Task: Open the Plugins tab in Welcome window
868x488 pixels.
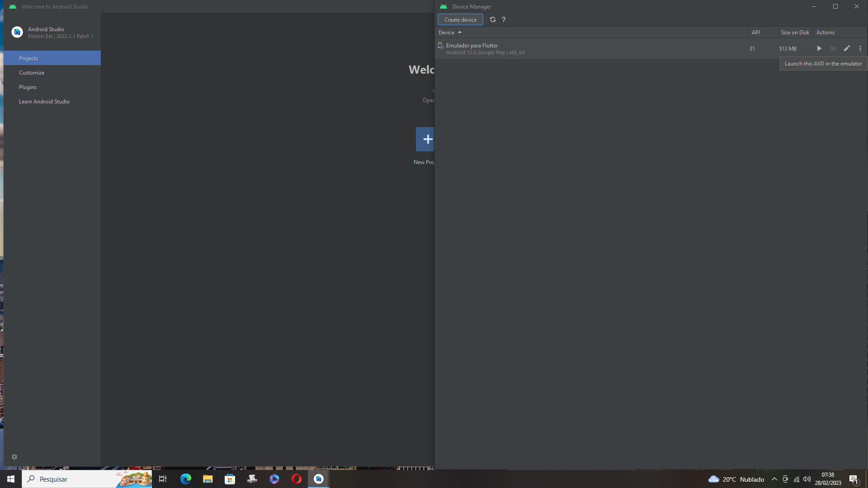Action: coord(52,87)
